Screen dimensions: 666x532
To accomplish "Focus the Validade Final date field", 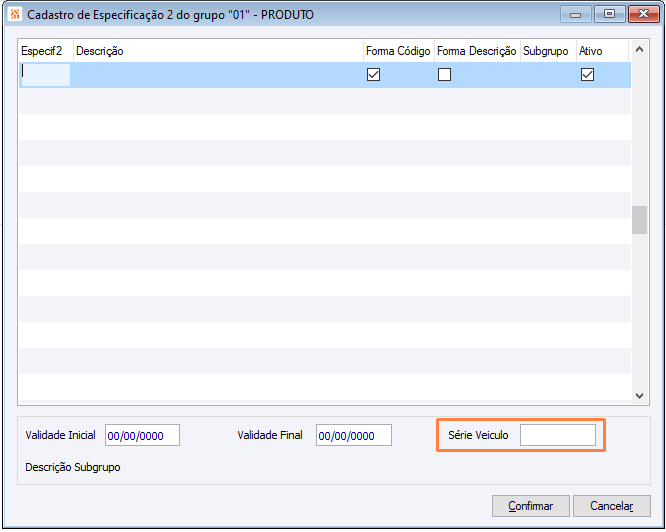I will coord(353,435).
